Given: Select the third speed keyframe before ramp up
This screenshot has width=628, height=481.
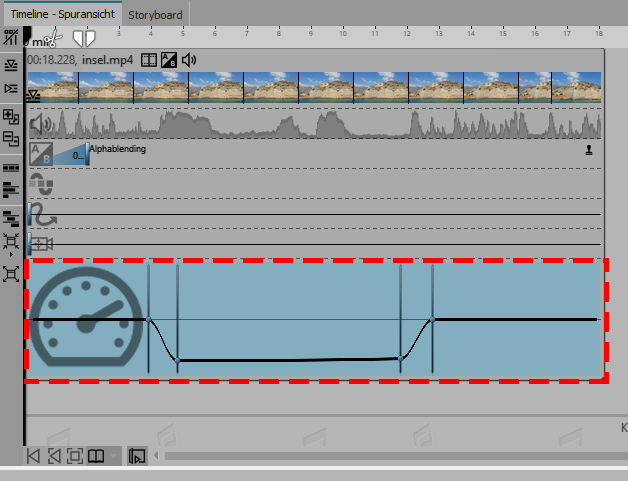Looking at the screenshot, I should (401, 358).
